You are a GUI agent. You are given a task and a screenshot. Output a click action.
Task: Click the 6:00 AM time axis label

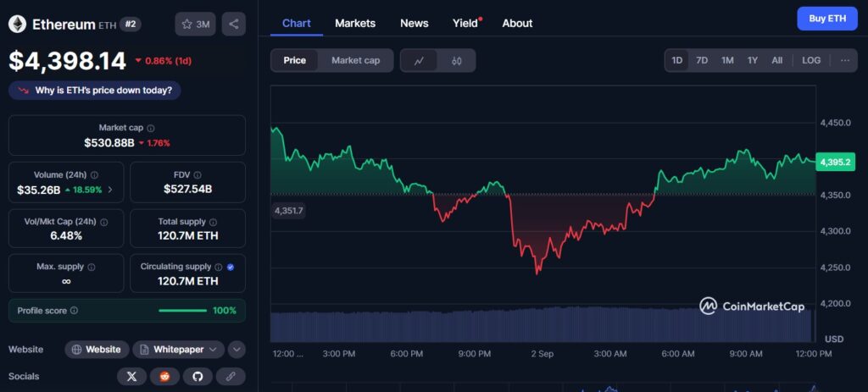678,354
